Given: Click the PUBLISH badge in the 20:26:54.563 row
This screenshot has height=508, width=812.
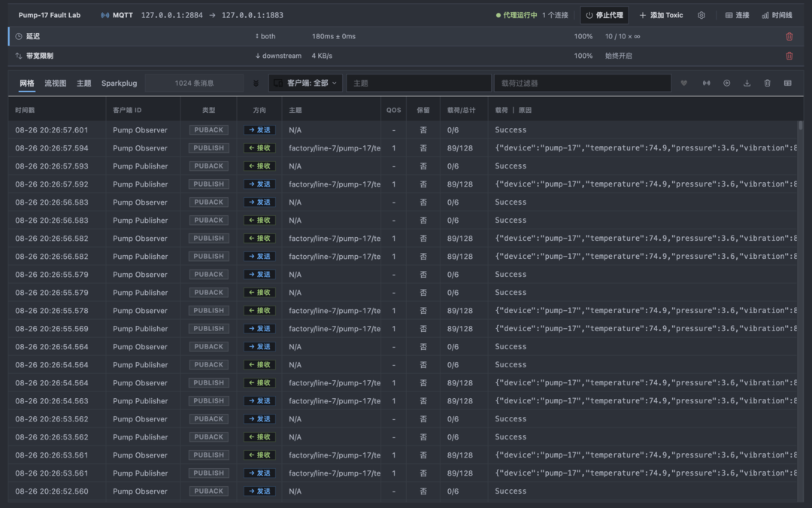Looking at the screenshot, I should 209,400.
